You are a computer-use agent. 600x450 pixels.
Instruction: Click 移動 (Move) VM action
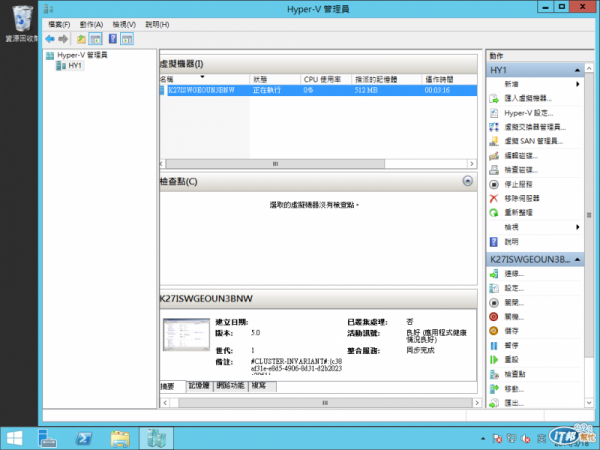click(514, 389)
